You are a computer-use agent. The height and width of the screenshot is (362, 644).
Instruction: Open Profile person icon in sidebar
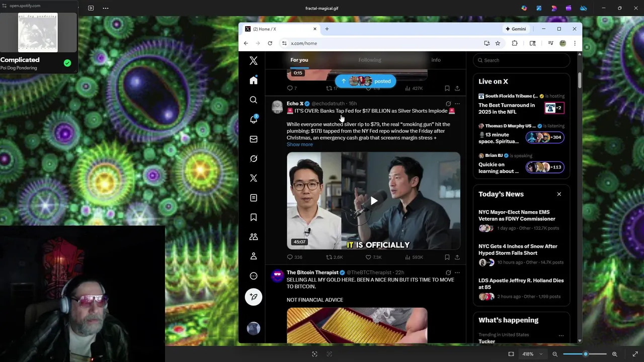[254, 256]
